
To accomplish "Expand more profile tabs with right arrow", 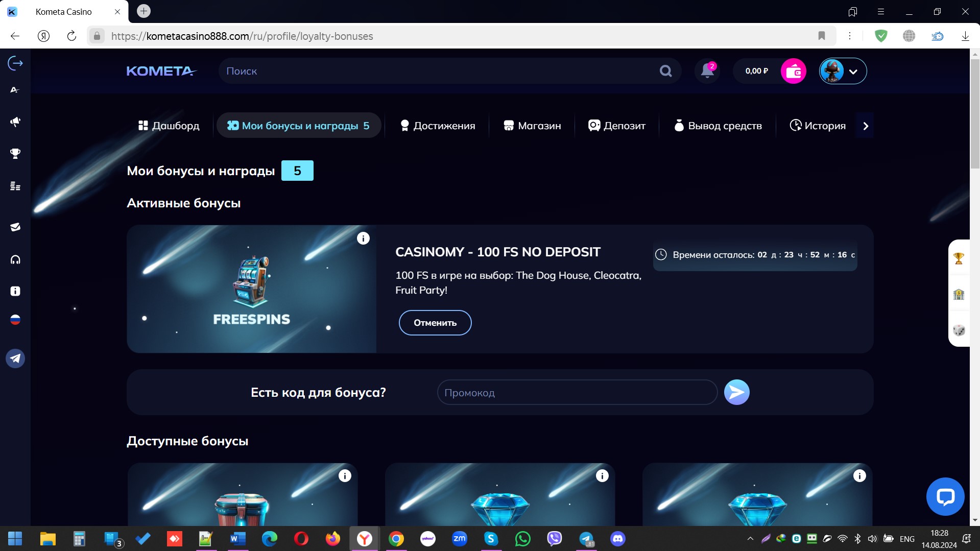I will point(866,126).
